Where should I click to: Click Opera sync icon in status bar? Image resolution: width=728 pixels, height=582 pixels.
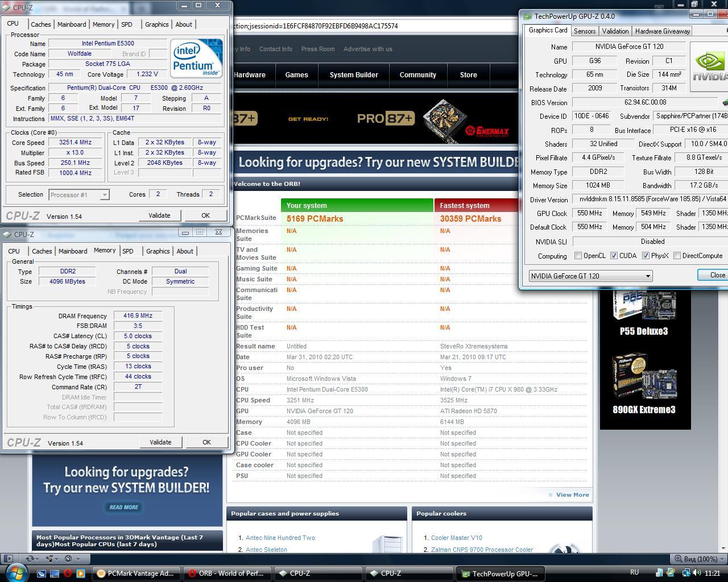point(30,559)
